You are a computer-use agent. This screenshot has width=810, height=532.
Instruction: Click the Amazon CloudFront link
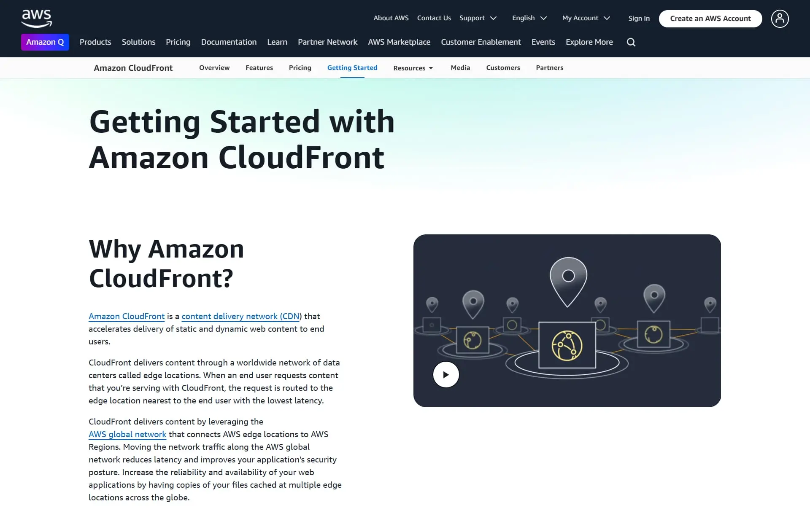127,316
